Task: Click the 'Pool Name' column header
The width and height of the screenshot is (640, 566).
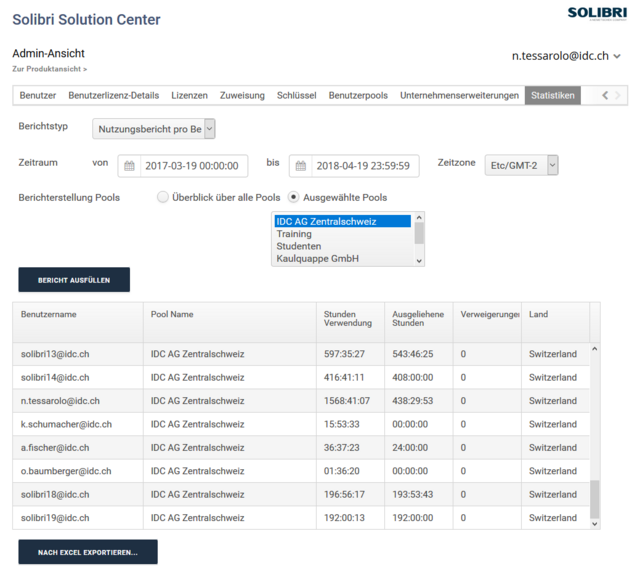Action: pyautogui.click(x=230, y=322)
